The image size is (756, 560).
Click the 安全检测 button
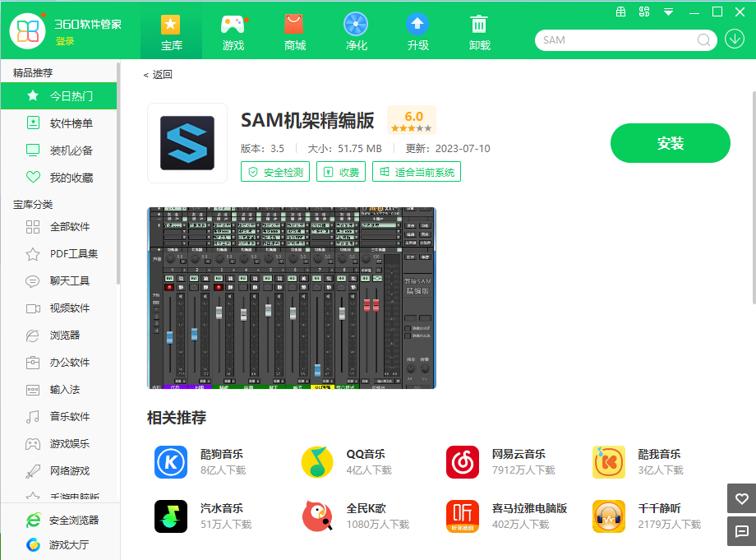click(x=274, y=172)
